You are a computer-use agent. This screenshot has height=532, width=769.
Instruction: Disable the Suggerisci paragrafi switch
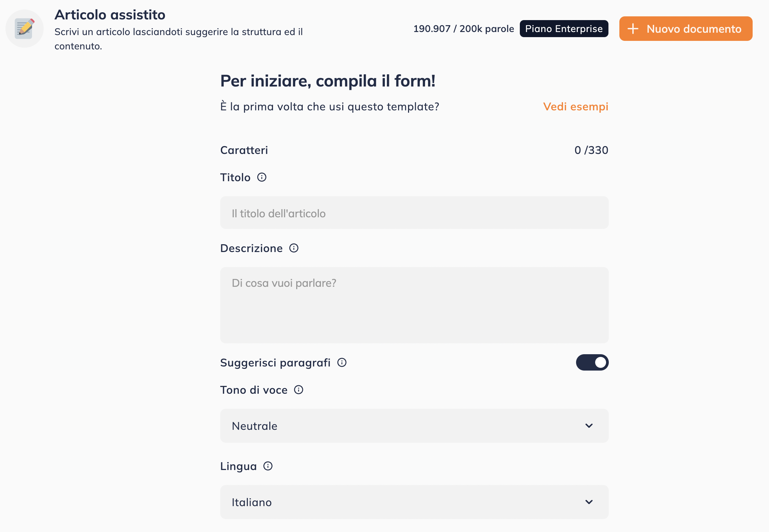point(592,362)
